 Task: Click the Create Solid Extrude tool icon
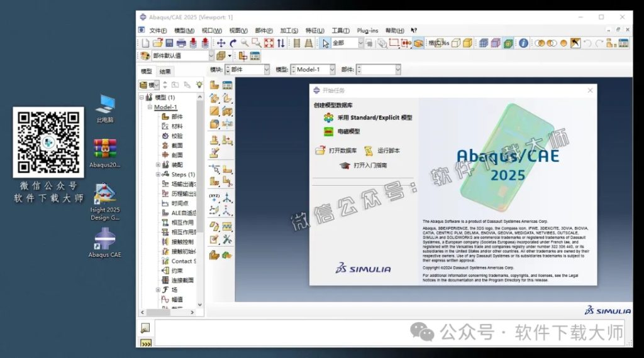coord(214,98)
